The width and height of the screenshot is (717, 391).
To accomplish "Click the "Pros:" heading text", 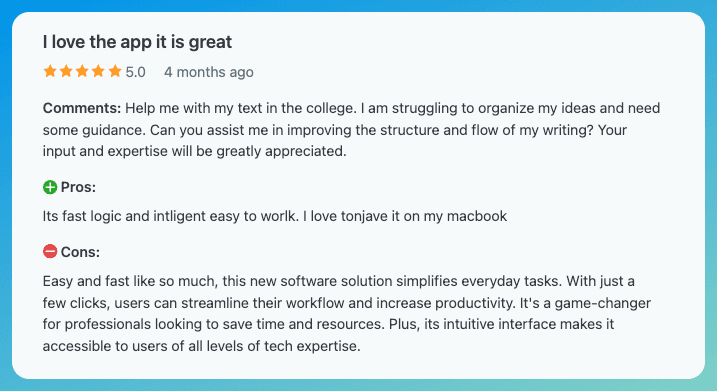I will (x=78, y=187).
